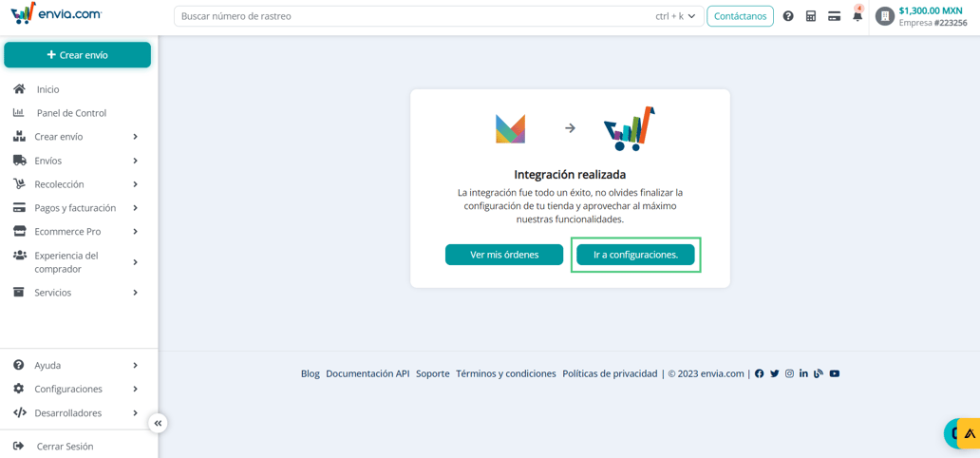Viewport: 980px width, 458px height.
Task: Open Políticas de privacidad link
Action: (x=610, y=373)
